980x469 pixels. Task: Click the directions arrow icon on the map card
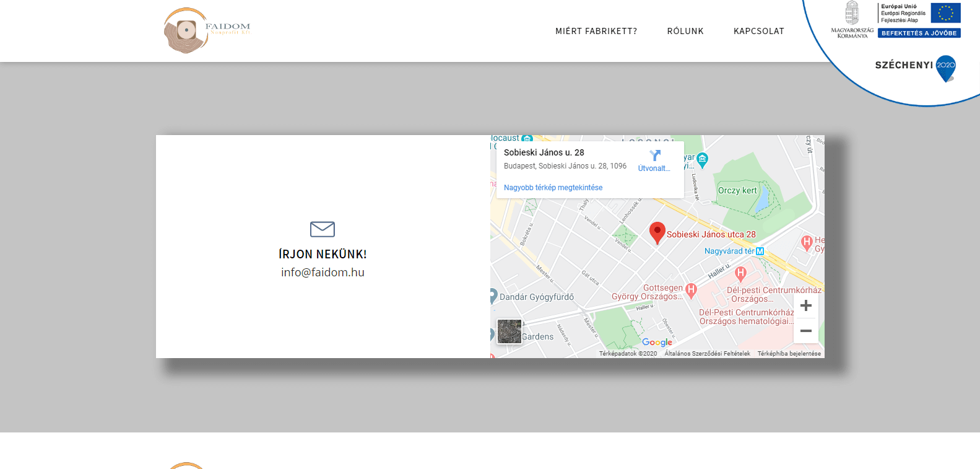coord(654,156)
